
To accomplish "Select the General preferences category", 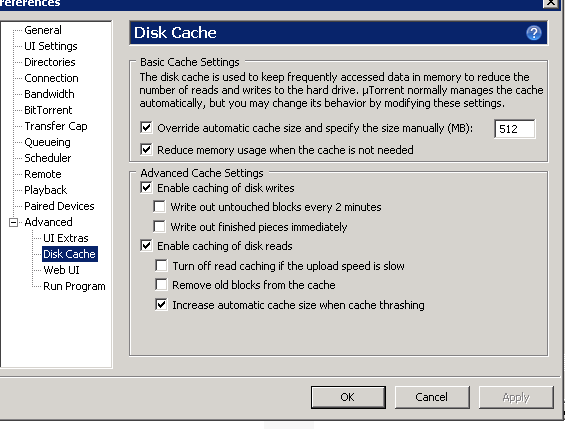I will [43, 30].
